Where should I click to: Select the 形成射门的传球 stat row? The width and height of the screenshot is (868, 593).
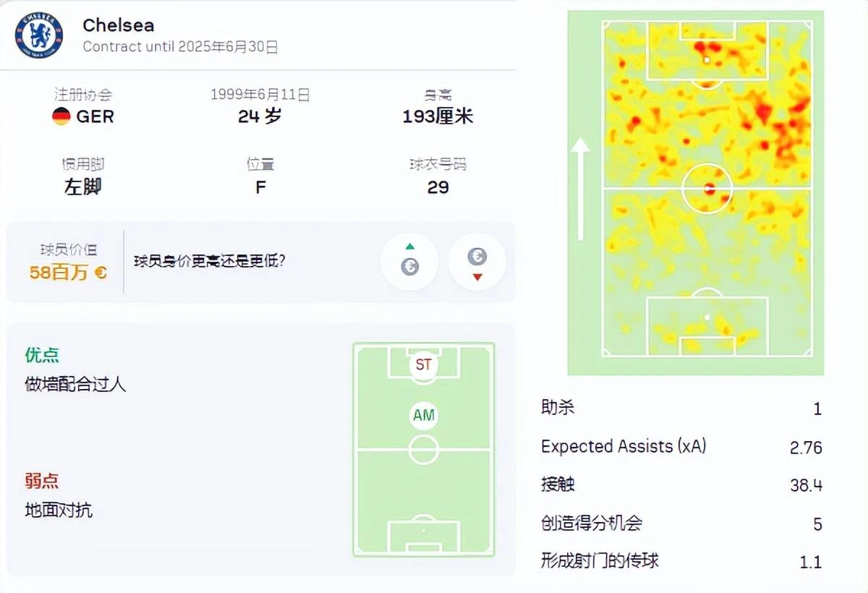[681, 561]
